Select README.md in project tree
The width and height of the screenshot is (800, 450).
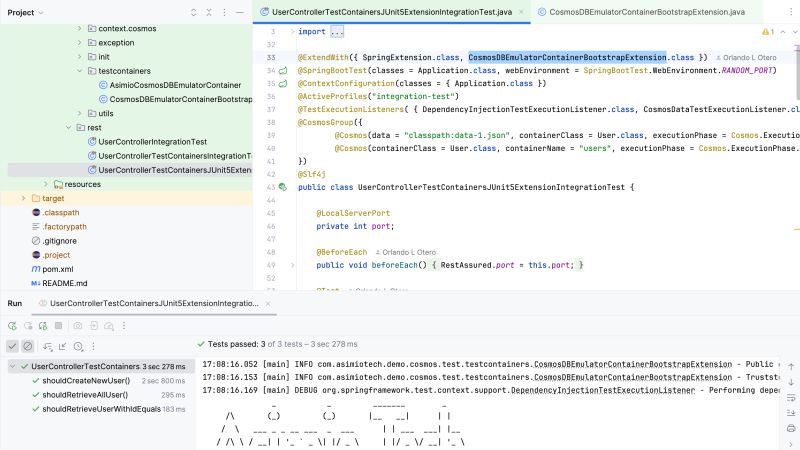click(x=59, y=283)
